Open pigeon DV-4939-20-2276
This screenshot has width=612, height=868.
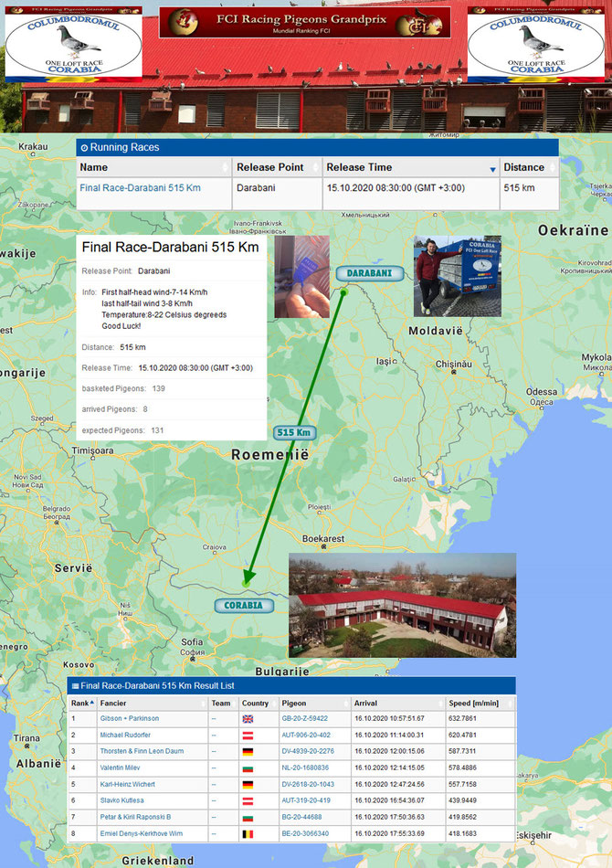pyautogui.click(x=308, y=751)
